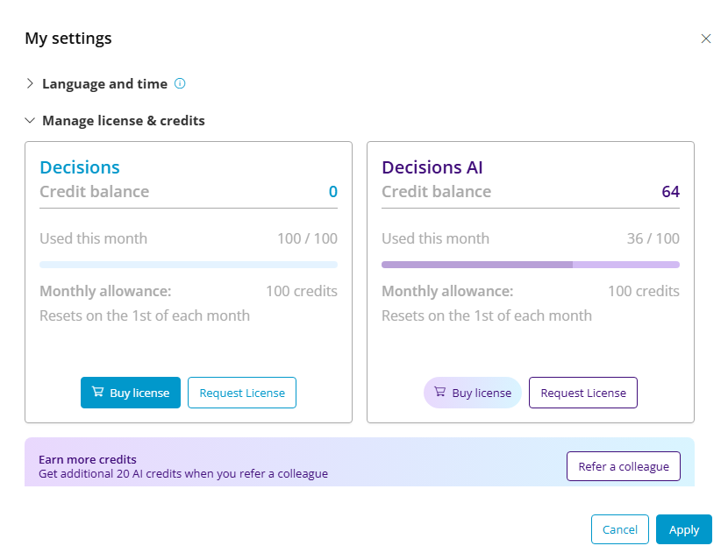
Task: Click the 'My settings' dialog title
Action: 68,39
